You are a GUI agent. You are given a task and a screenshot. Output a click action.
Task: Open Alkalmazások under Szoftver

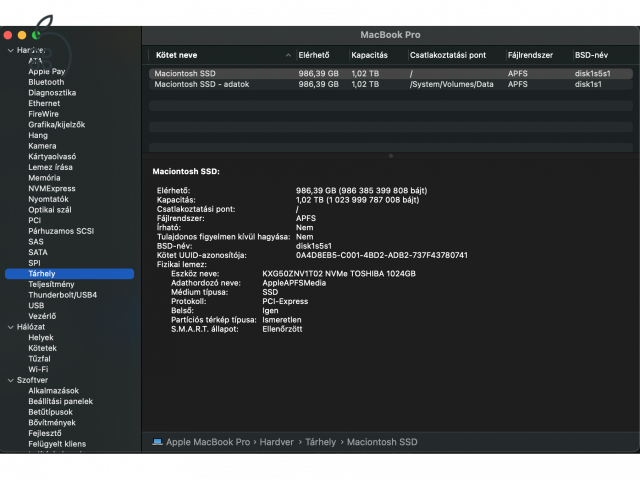(x=53, y=390)
